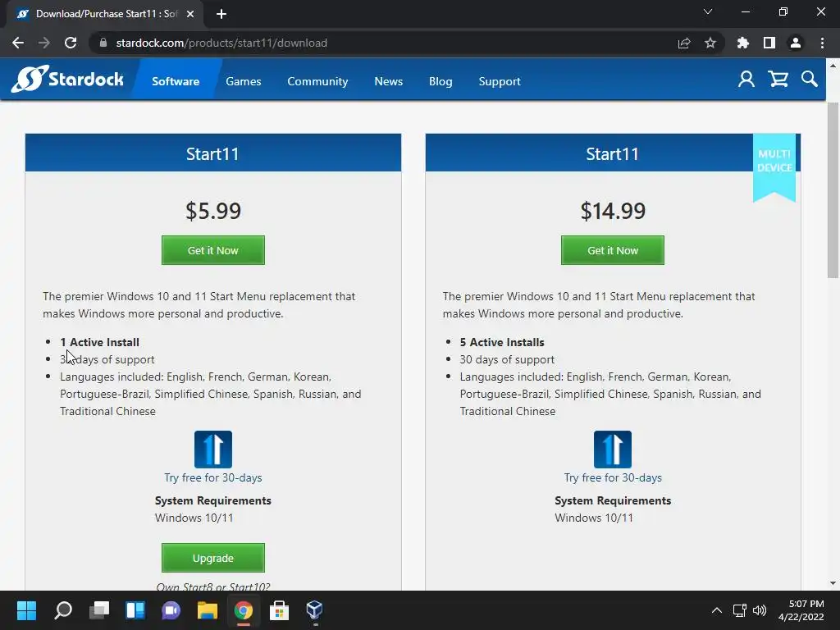
Task: Show hidden icons in the system tray
Action: [x=717, y=610]
